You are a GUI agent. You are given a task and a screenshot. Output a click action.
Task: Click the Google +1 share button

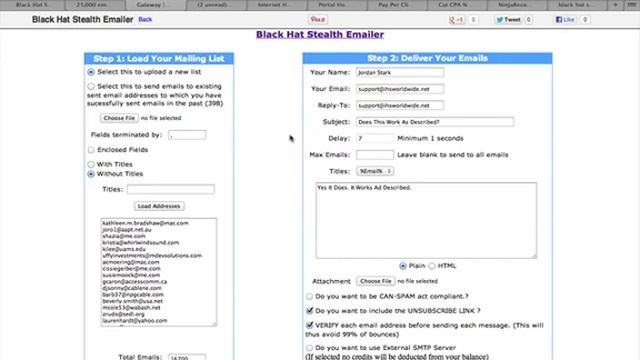coord(456,20)
